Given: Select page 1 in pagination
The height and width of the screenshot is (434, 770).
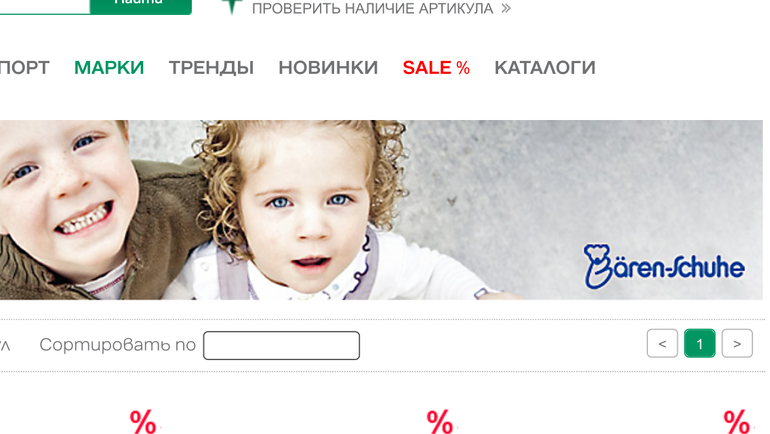Looking at the screenshot, I should tap(700, 343).
